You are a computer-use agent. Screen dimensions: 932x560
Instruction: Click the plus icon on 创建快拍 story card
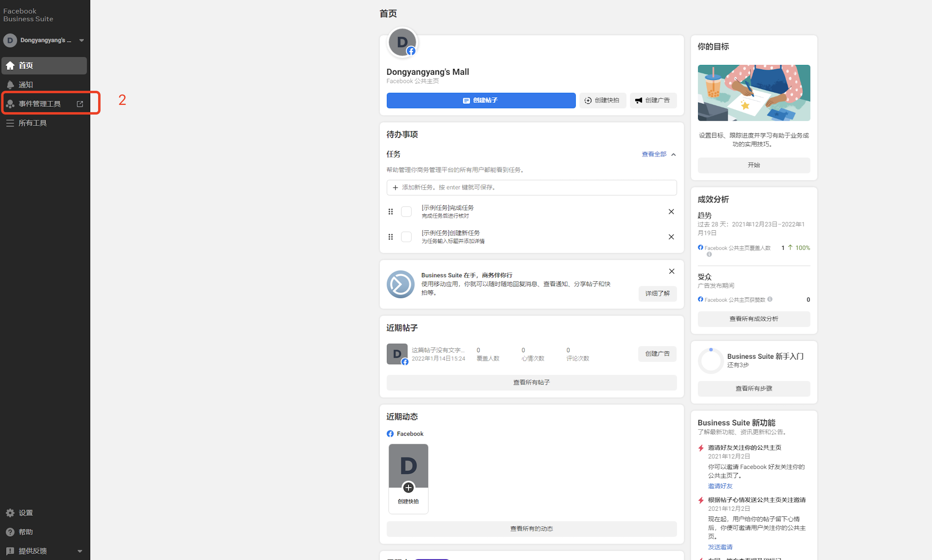pos(408,487)
